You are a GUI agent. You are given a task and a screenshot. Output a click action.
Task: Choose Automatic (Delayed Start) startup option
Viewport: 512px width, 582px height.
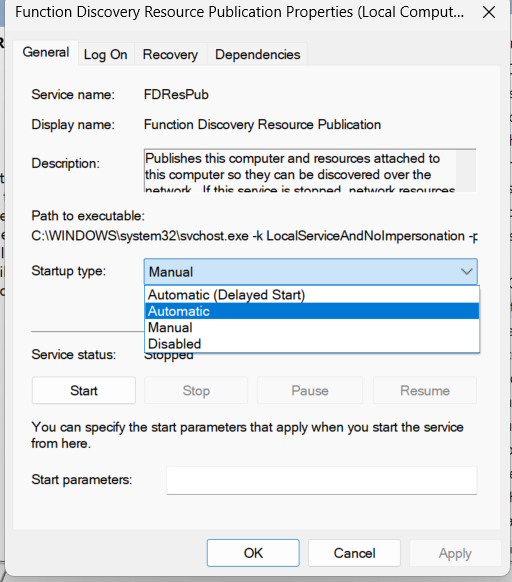[312, 295]
